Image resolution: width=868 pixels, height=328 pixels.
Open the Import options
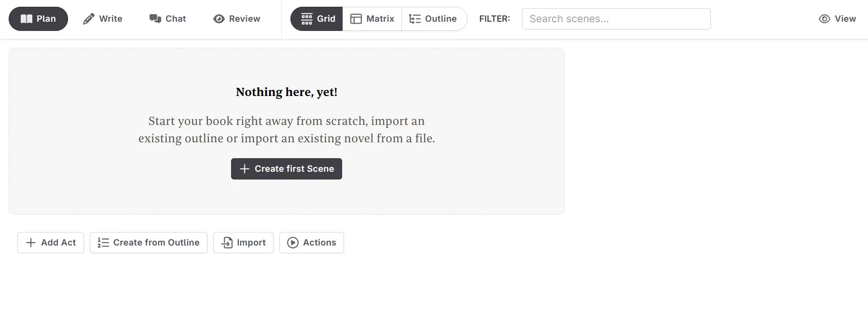click(243, 243)
